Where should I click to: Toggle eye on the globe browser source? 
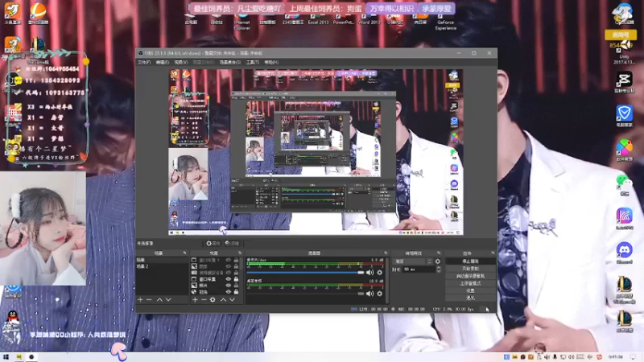pos(229,292)
